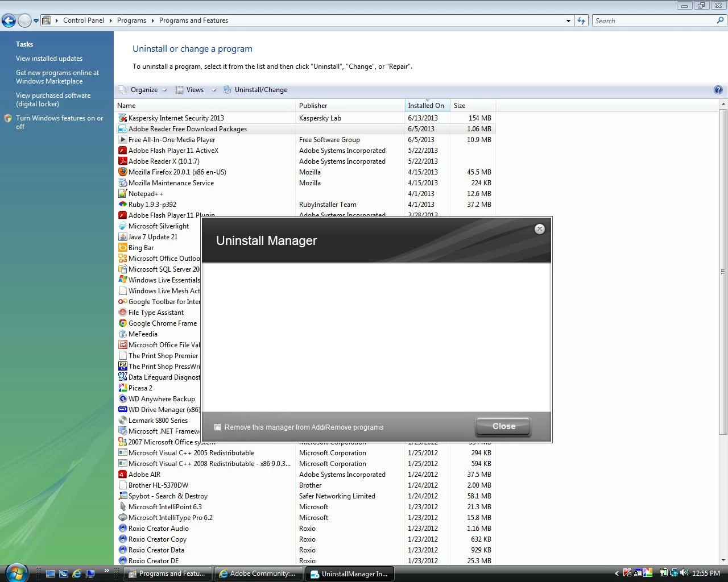728x582 pixels.
Task: Select Adobe Reader Free Download Packages row
Action: pyautogui.click(x=305, y=129)
